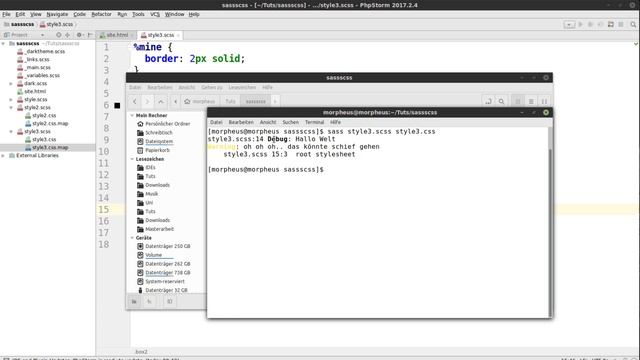Collapse Lesezeichen section in file manager
Screen dimensions: 640x360
click(132, 159)
